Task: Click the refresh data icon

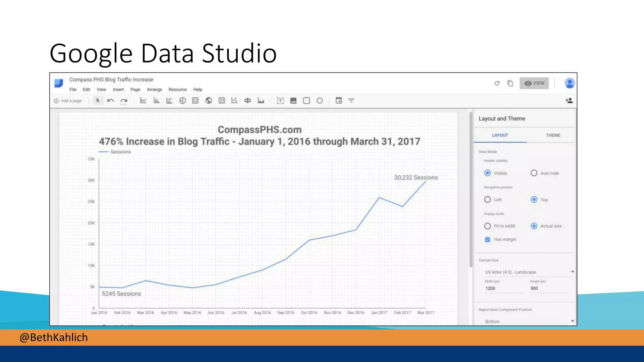Action: (x=497, y=83)
